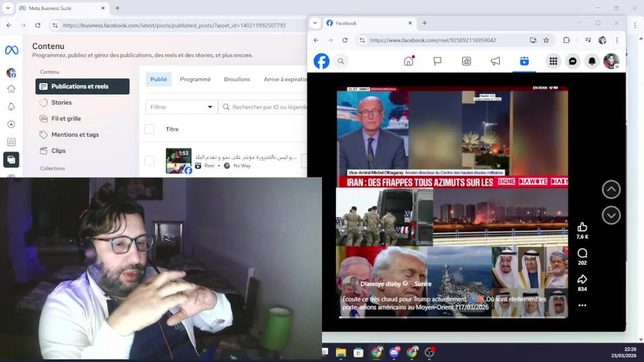
Task: Open the Filtrer dropdown
Action: pyautogui.click(x=182, y=107)
